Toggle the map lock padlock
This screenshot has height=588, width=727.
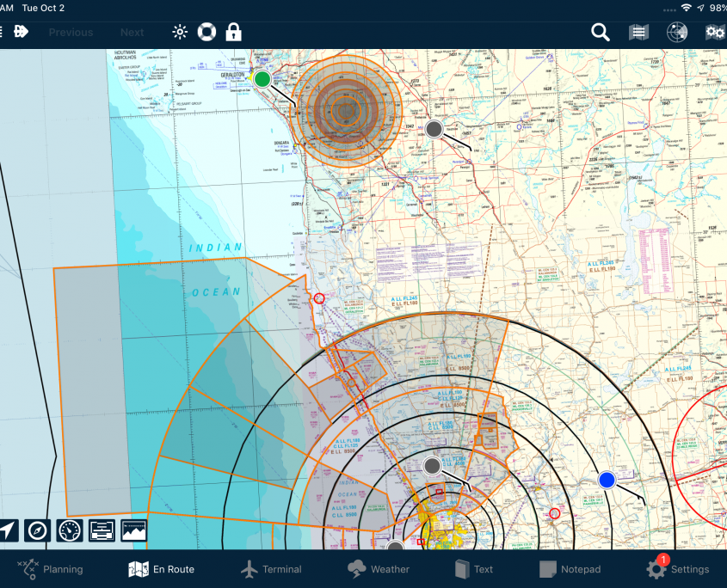pyautogui.click(x=233, y=32)
